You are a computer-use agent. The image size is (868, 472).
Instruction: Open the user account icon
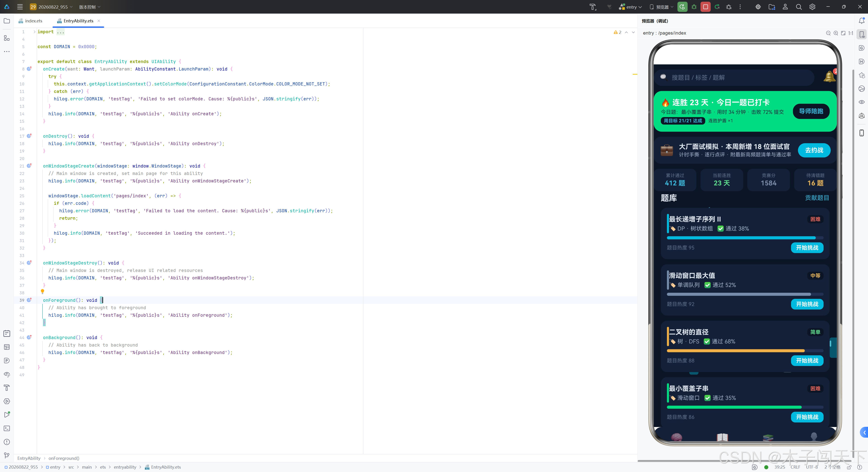[785, 7]
